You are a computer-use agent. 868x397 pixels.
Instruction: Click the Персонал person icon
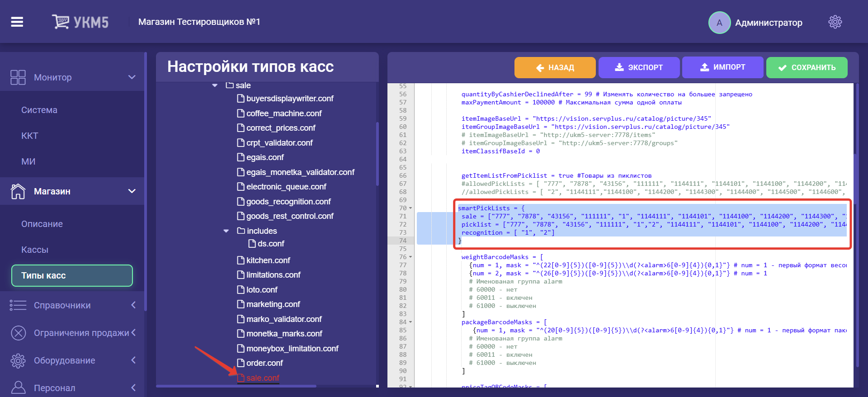click(18, 388)
